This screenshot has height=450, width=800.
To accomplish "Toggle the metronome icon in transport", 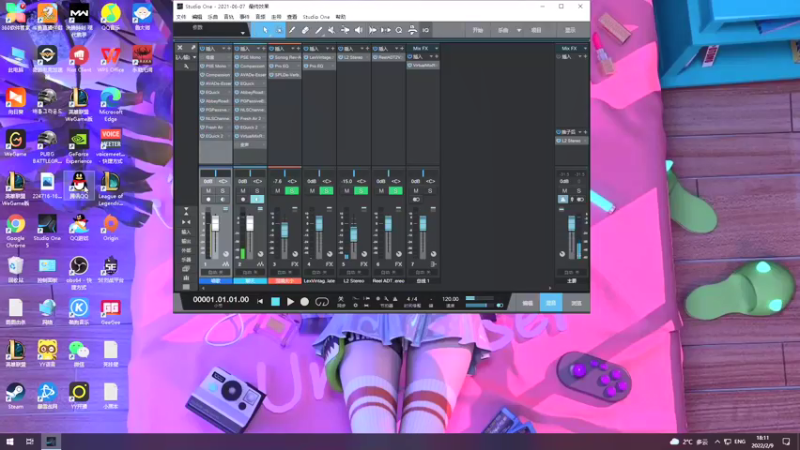I will tap(395, 299).
